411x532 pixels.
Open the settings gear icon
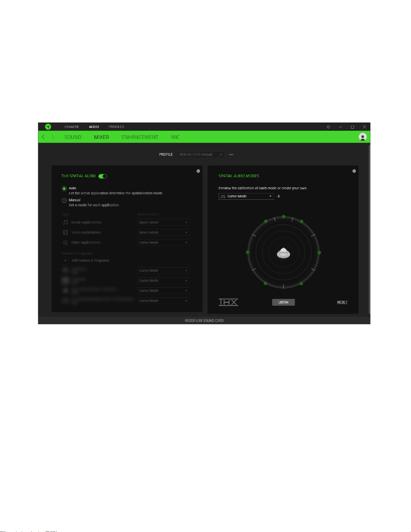[328, 127]
